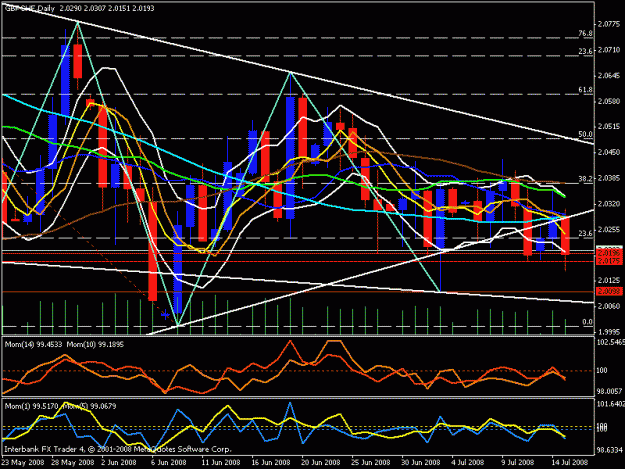Click the 23.6 Fibonacci label near 2.0710
Image resolution: width=625 pixels, height=469 pixels.
585,51
